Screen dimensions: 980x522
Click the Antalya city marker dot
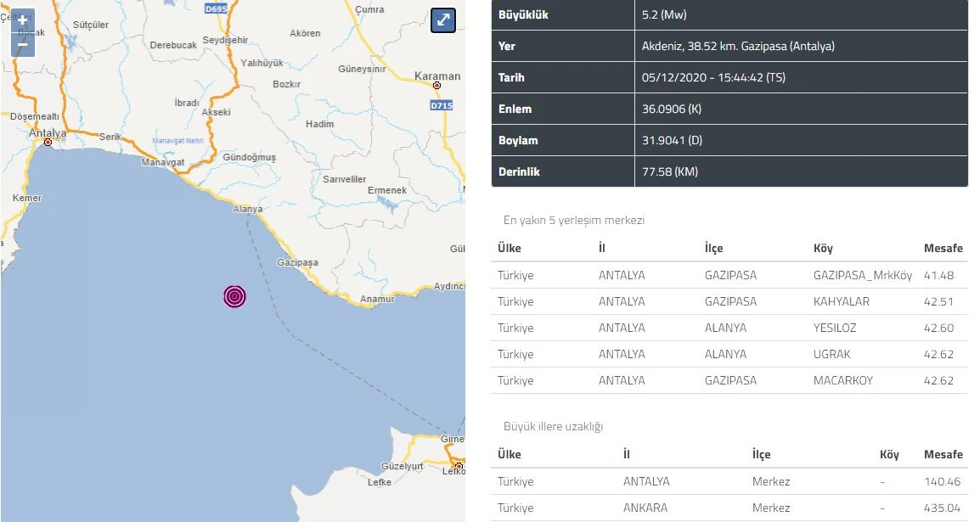[48, 143]
